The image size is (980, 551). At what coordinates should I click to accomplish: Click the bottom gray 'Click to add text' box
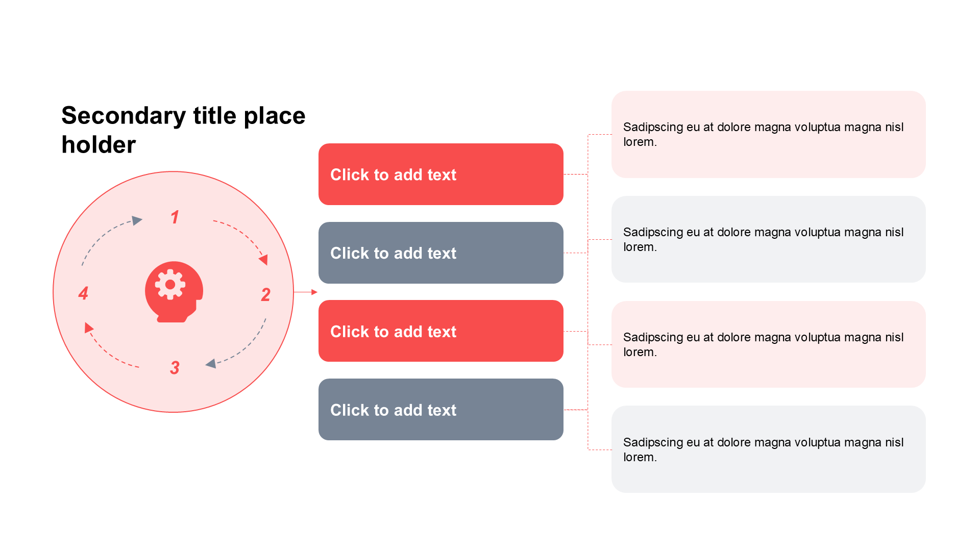441,410
